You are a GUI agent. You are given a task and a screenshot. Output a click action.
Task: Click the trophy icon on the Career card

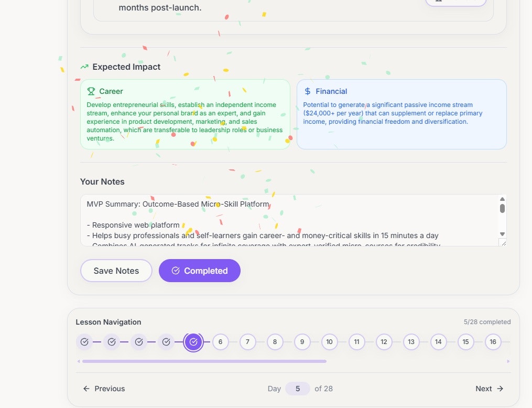91,91
